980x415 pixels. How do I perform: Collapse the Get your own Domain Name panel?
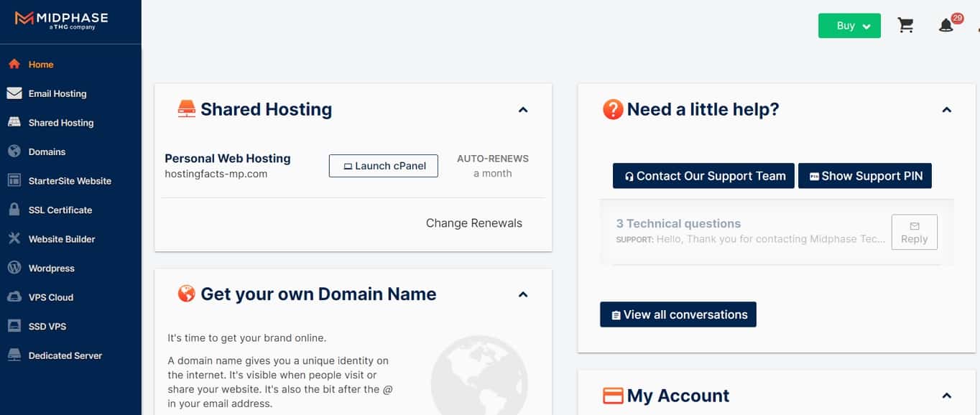(523, 294)
